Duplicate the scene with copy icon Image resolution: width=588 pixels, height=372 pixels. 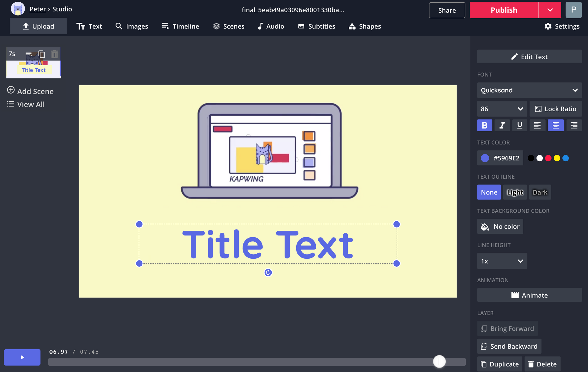click(42, 54)
